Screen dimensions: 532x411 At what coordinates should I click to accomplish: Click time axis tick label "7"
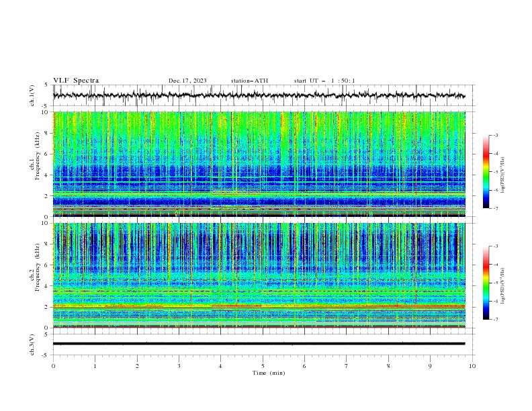click(347, 366)
